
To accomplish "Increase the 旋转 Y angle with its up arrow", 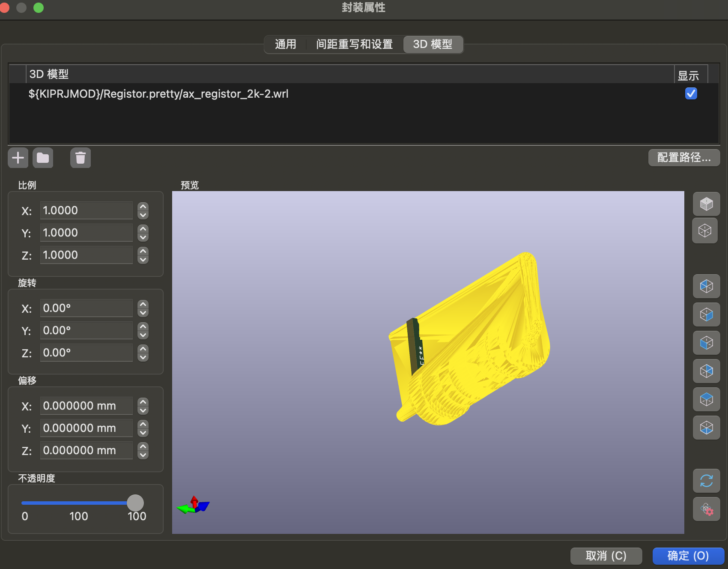I will [x=143, y=326].
